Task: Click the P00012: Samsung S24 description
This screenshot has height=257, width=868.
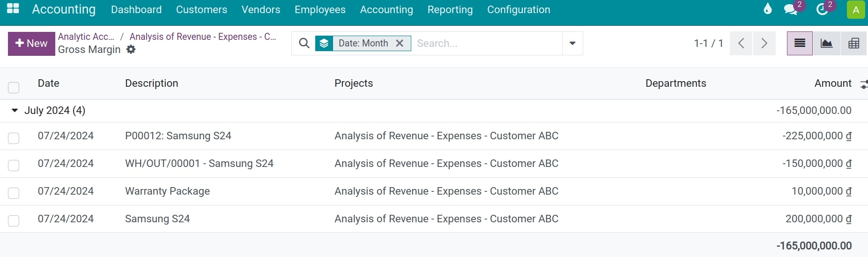Action: (178, 136)
